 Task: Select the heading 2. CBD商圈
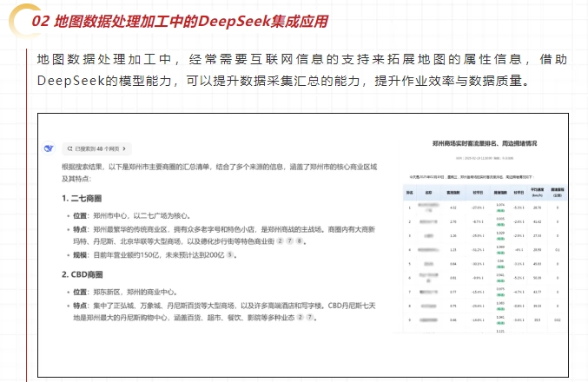pyautogui.click(x=83, y=274)
